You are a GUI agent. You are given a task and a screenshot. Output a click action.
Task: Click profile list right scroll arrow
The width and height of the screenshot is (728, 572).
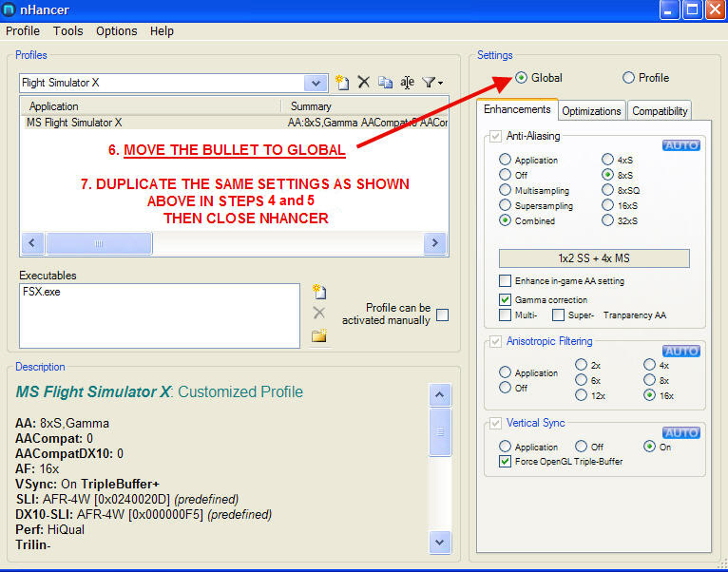pyautogui.click(x=434, y=243)
